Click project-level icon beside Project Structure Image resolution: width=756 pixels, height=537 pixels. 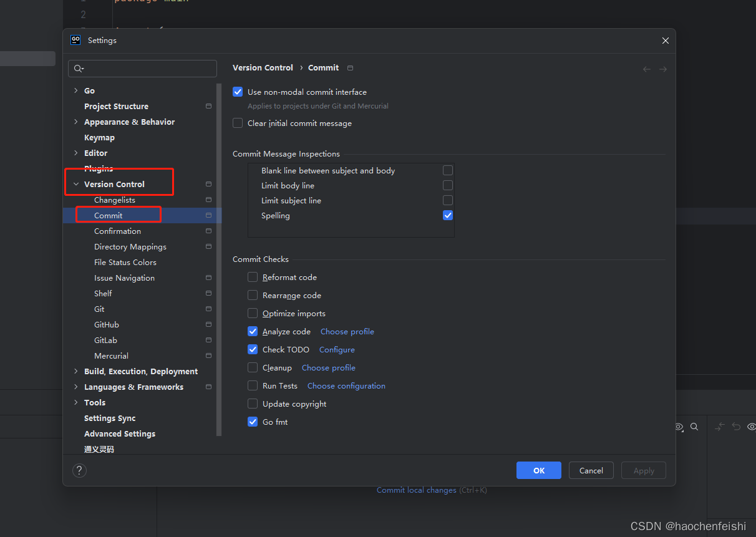tap(208, 106)
